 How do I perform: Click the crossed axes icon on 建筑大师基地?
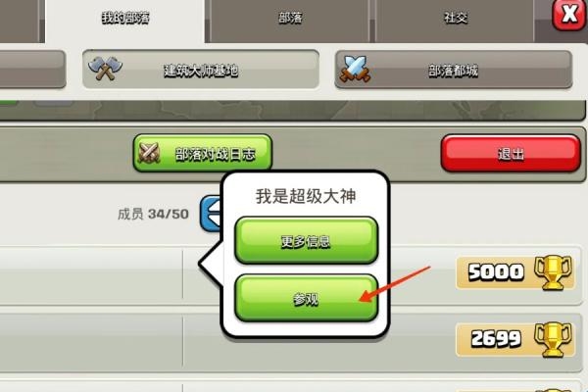click(x=106, y=69)
